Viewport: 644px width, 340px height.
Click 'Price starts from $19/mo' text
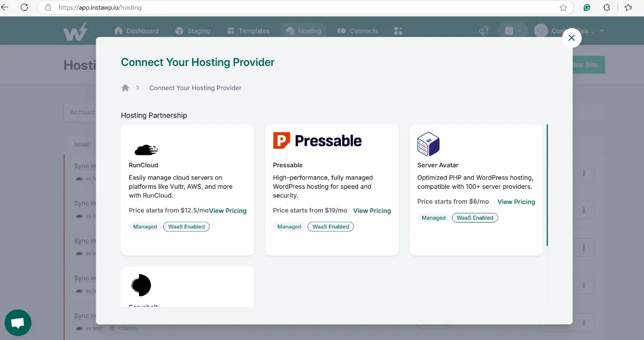pyautogui.click(x=310, y=211)
